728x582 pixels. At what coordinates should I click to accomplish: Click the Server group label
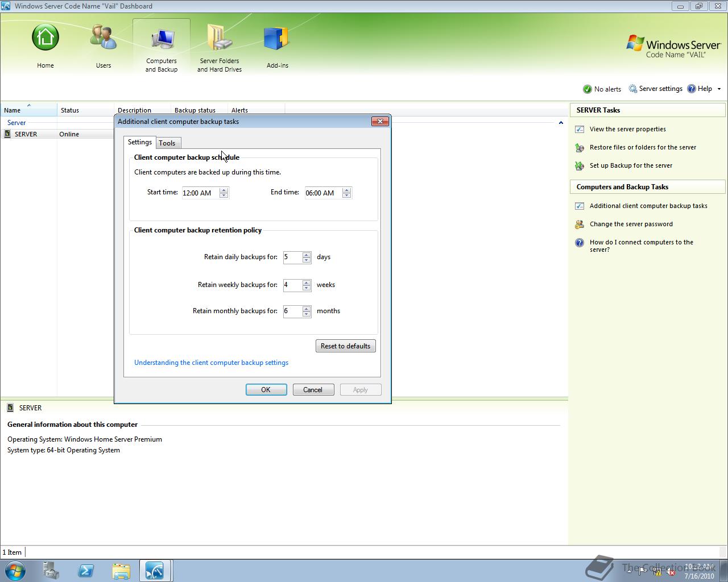pos(16,123)
